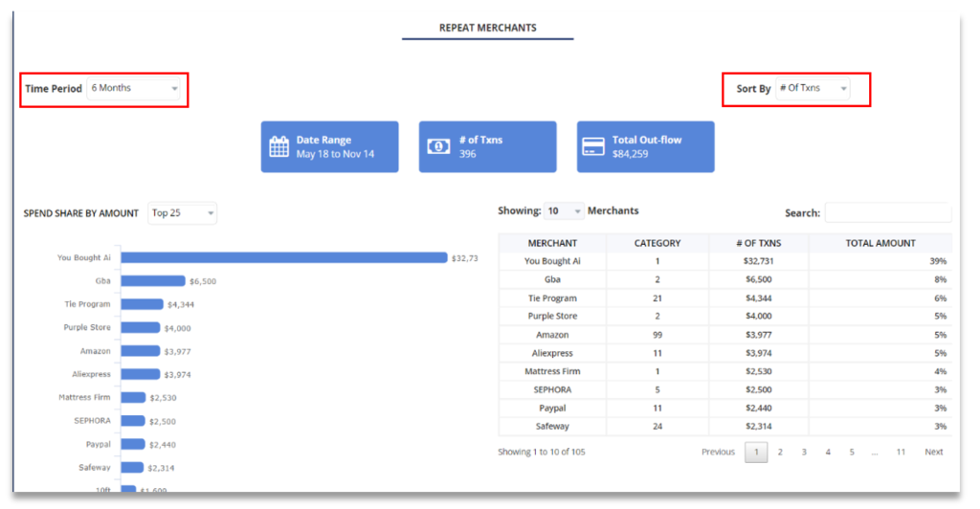Go to the Next page of merchants
980x509 pixels.
tap(933, 453)
